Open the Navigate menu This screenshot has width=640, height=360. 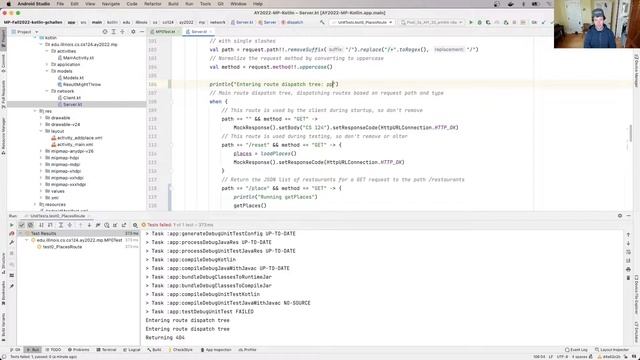pos(111,4)
